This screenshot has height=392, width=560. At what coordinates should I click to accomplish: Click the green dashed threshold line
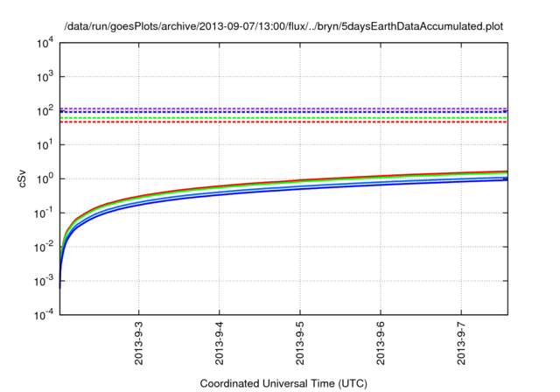click(x=283, y=118)
